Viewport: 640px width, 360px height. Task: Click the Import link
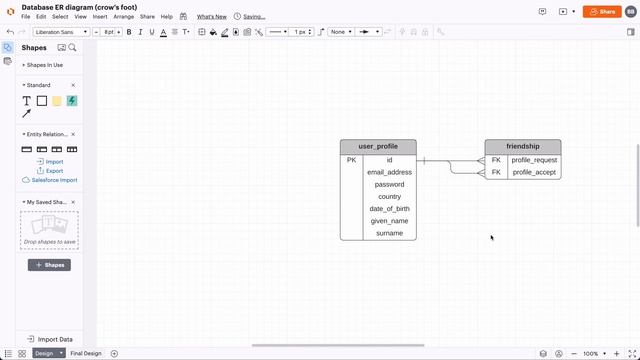[50, 162]
